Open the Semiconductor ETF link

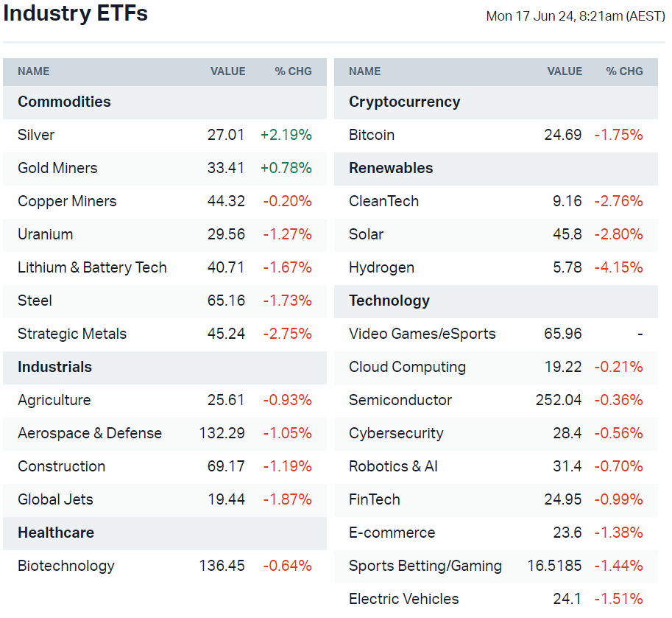tap(400, 400)
